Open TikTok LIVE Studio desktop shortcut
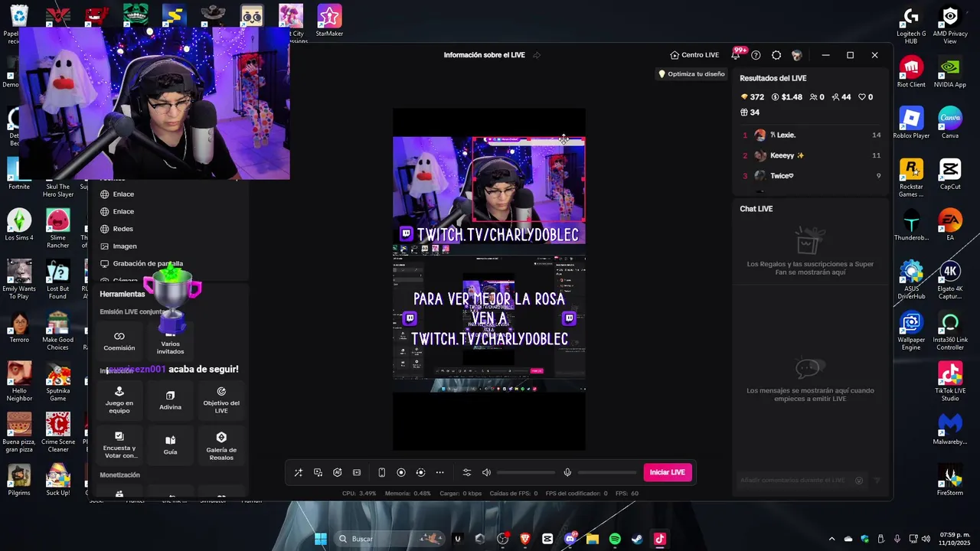Viewport: 980px width, 551px height. tap(950, 381)
